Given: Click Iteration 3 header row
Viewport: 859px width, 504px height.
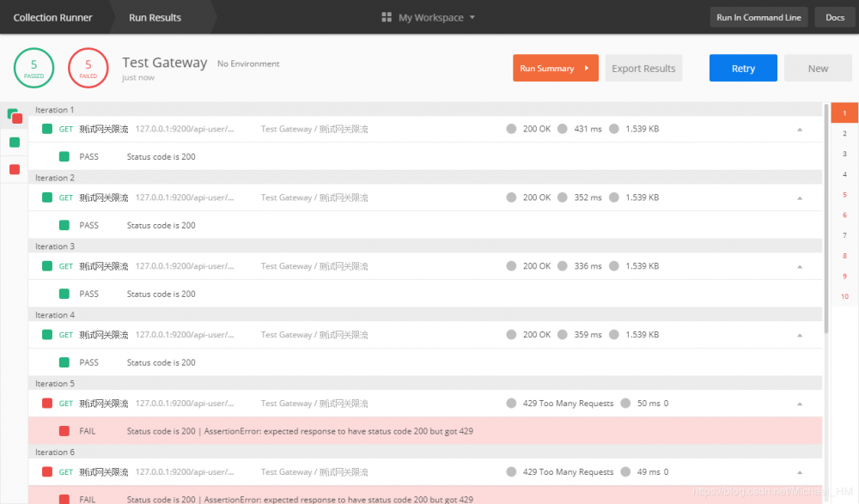Looking at the screenshot, I should click(x=425, y=246).
